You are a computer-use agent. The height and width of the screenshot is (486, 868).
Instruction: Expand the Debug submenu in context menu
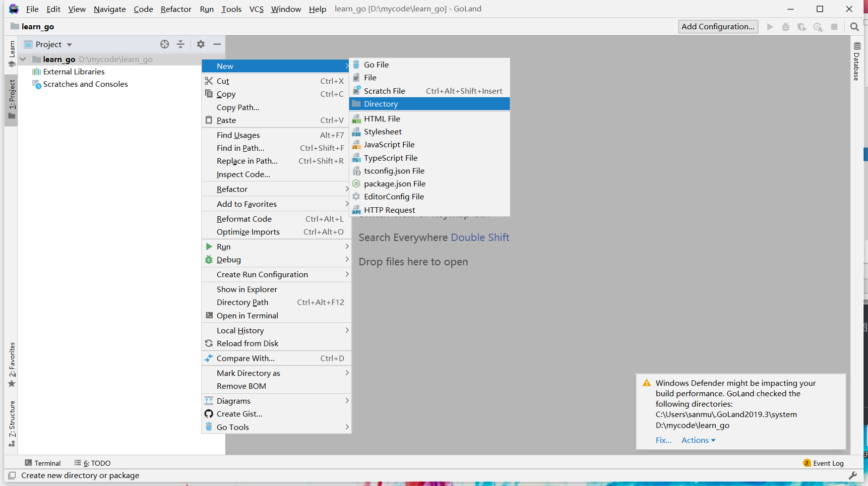276,259
